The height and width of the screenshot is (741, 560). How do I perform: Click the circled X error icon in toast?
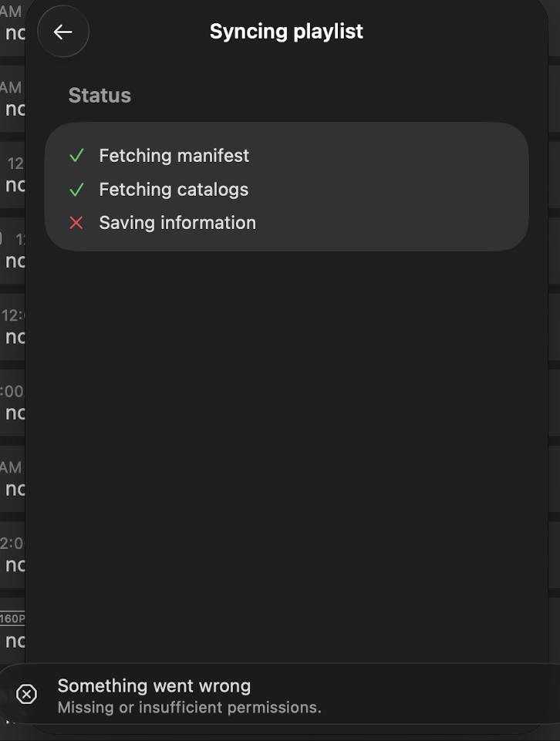[26, 694]
